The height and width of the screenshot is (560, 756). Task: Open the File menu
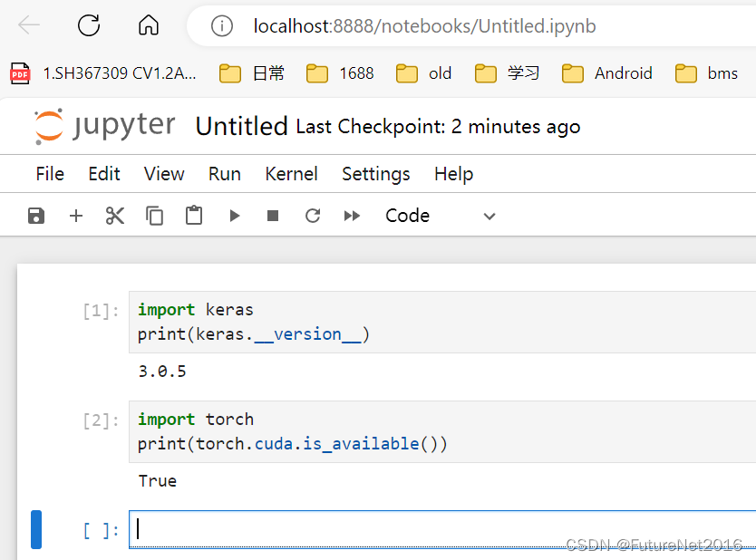tap(50, 174)
